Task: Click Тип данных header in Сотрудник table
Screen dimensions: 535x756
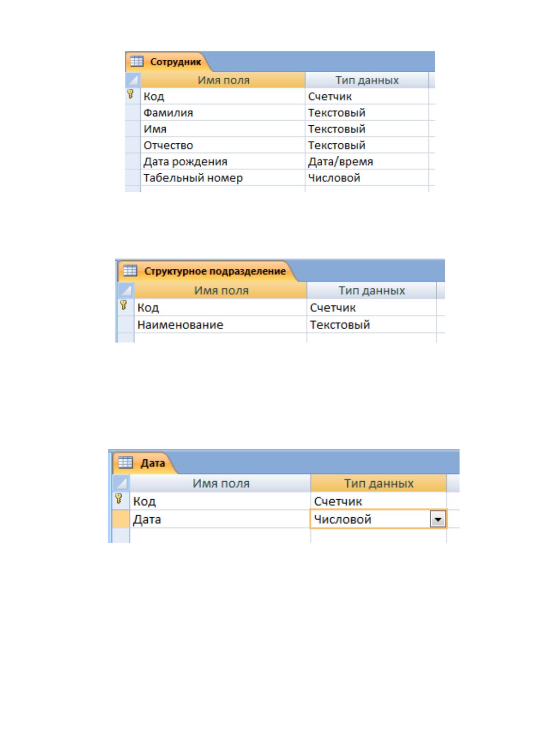Action: pos(367,80)
